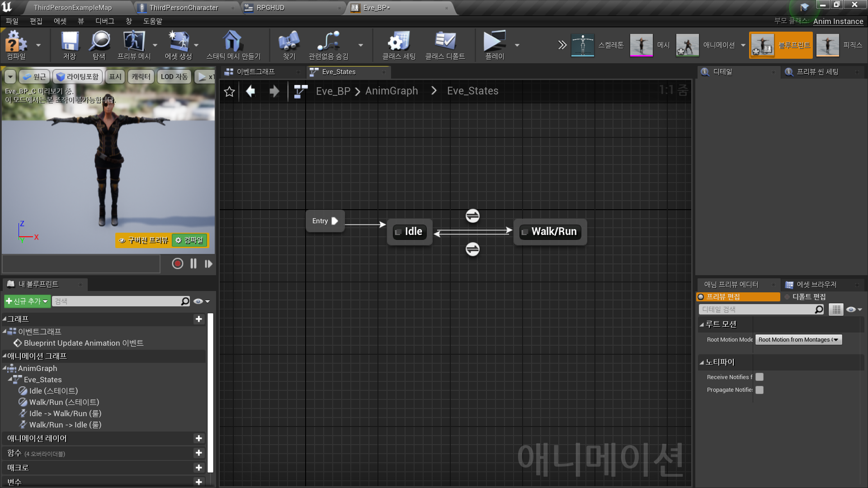Image resolution: width=868 pixels, height=488 pixels.
Task: Click the LOD Auto viewport button
Action: click(x=174, y=77)
